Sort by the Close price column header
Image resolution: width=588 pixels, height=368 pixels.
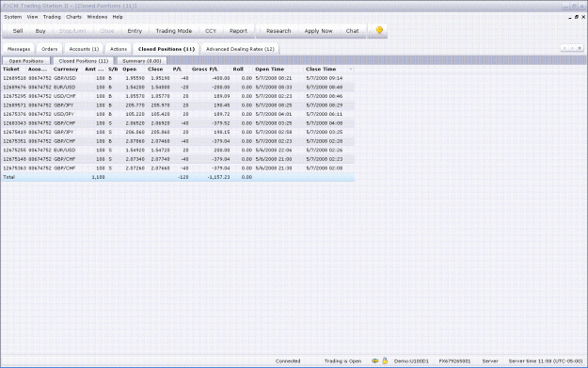point(155,69)
